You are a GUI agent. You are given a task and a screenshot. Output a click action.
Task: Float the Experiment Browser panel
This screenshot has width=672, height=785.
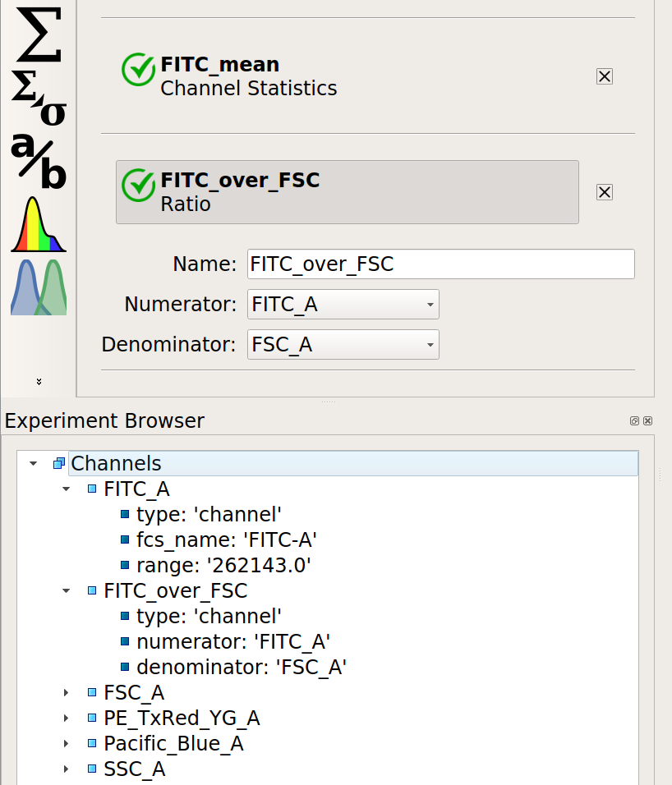[x=634, y=420]
